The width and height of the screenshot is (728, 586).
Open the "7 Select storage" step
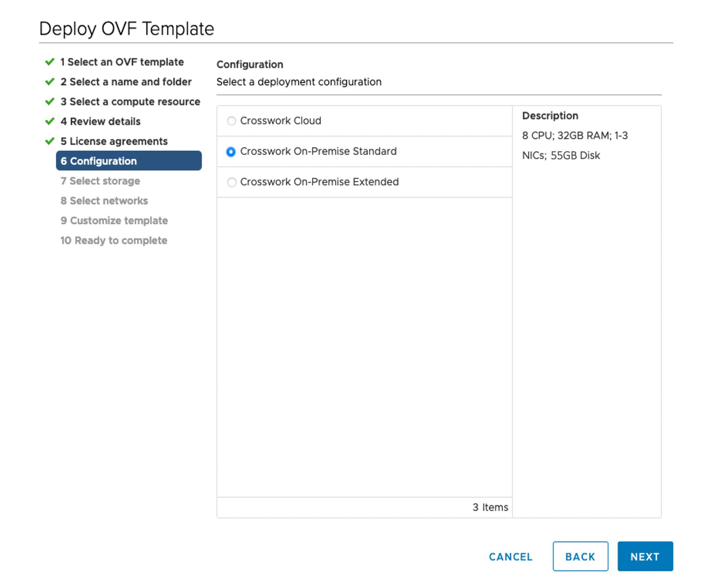100,181
